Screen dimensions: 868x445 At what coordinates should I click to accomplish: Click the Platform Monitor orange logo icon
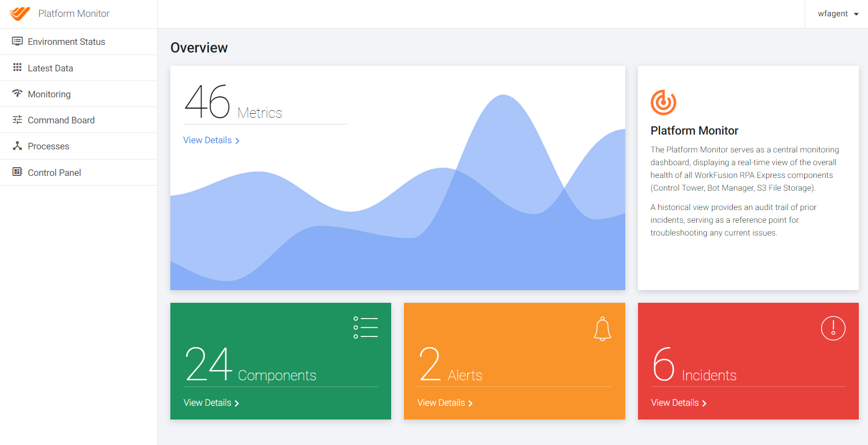[x=20, y=14]
